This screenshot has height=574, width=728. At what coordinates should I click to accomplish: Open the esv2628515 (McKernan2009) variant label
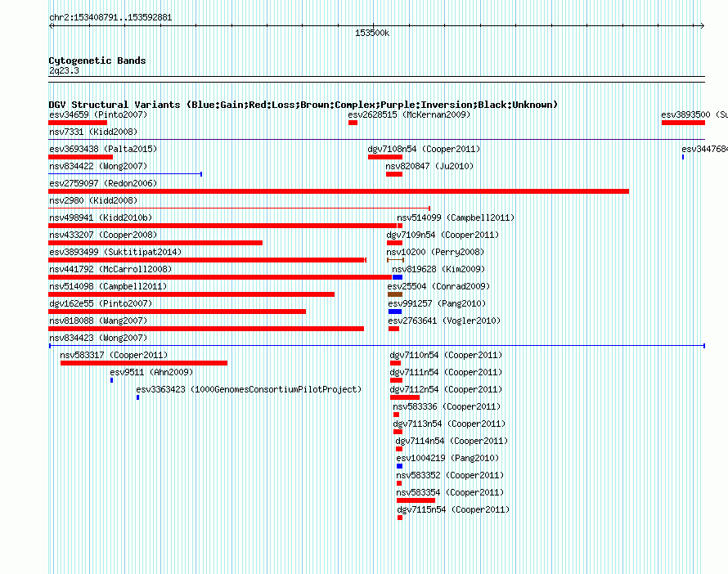[x=409, y=114]
